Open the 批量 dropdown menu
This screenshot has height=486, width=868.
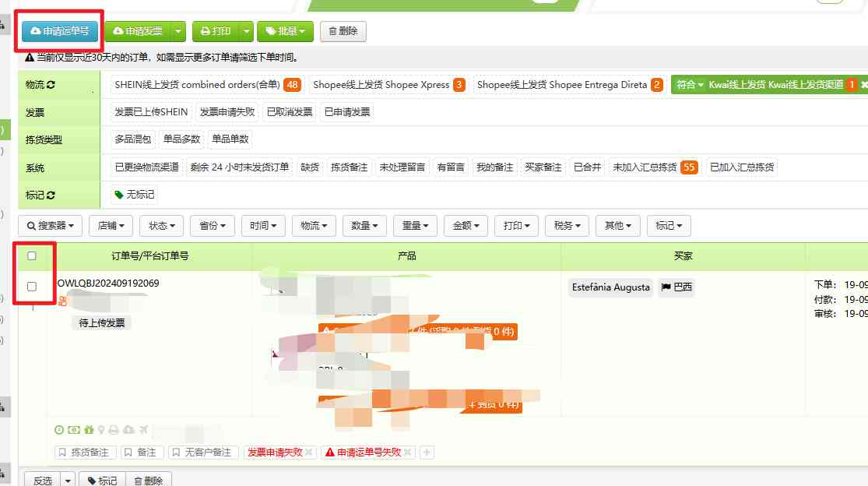[287, 31]
